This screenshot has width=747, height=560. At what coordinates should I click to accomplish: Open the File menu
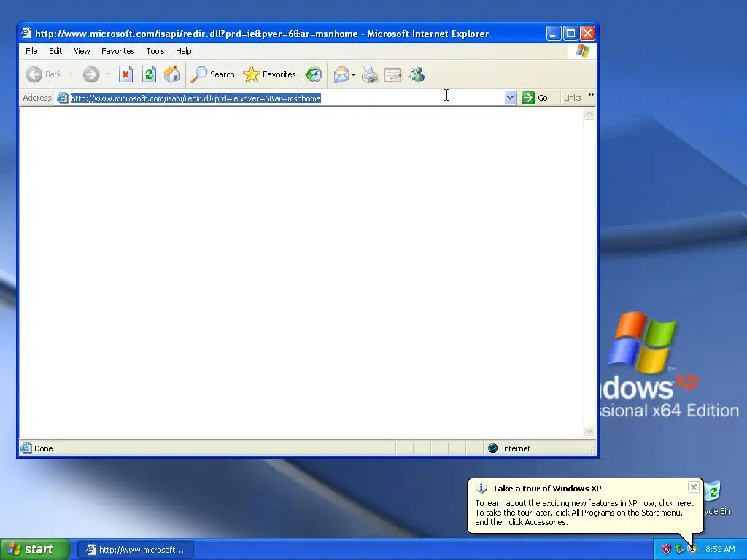[x=31, y=51]
